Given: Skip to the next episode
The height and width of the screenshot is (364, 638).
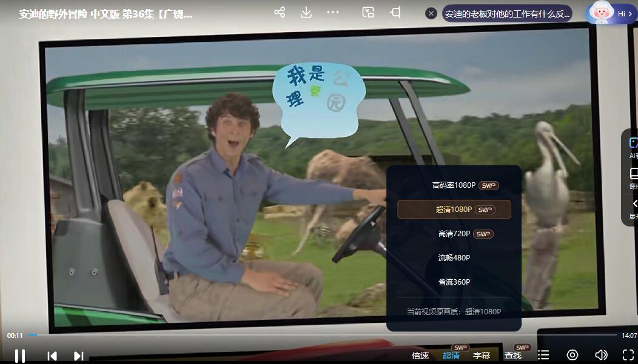Looking at the screenshot, I should coord(78,356).
